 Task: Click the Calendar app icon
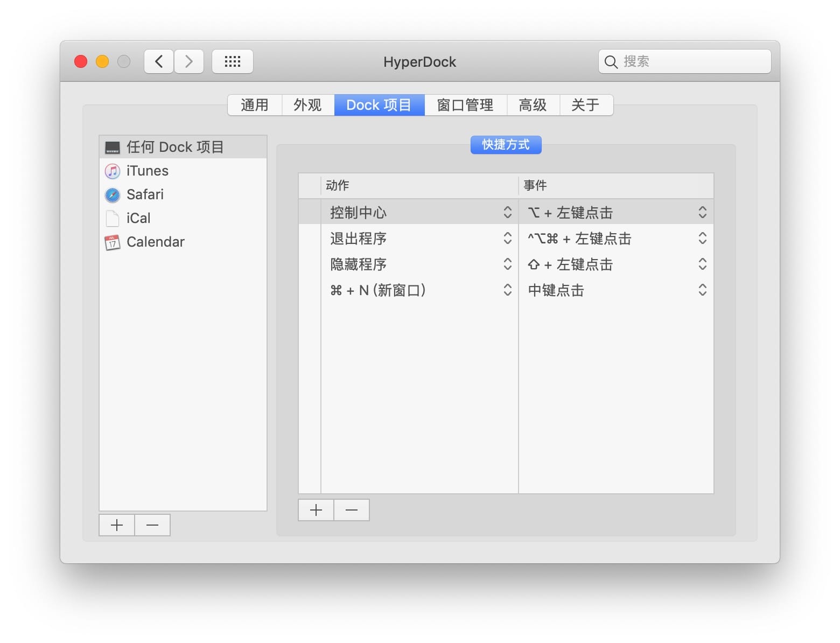[112, 242]
